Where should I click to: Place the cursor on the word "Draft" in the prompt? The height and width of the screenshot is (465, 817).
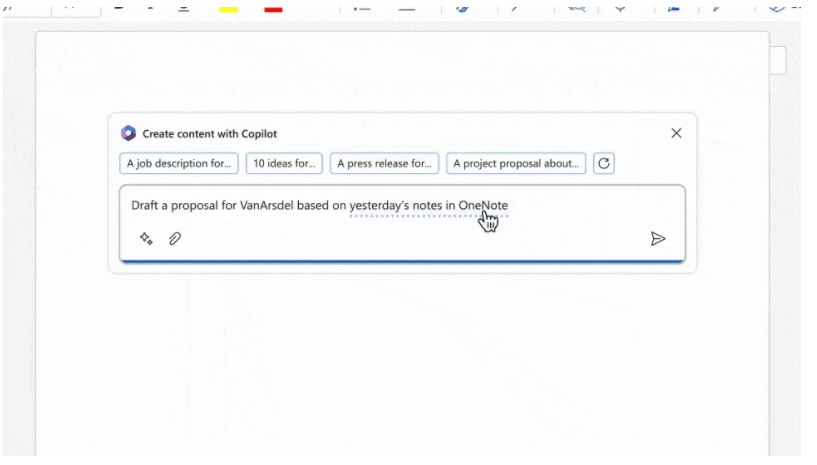pyautogui.click(x=146, y=206)
